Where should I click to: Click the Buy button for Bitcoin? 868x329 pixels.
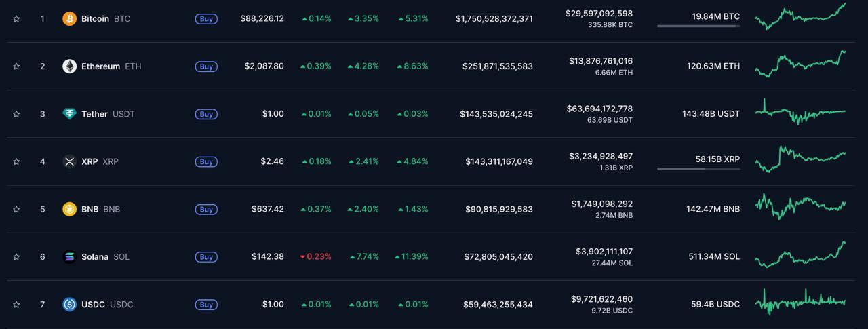tap(206, 19)
